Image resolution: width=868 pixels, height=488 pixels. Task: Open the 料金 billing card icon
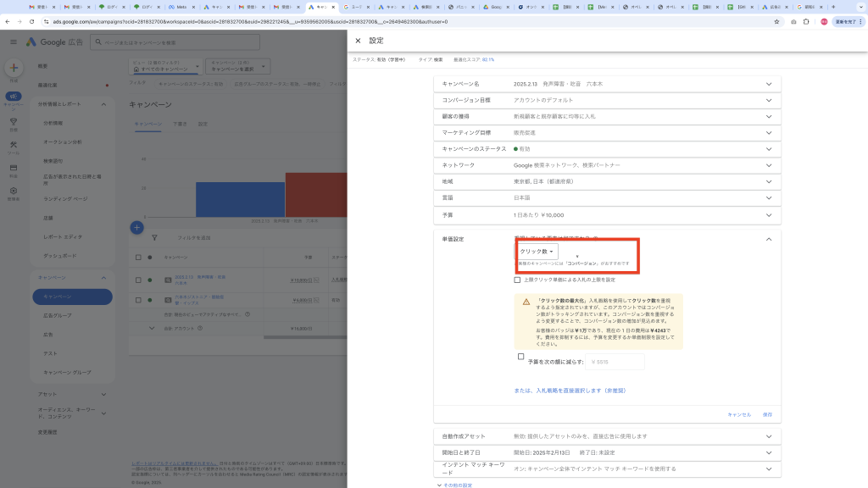pos(14,168)
